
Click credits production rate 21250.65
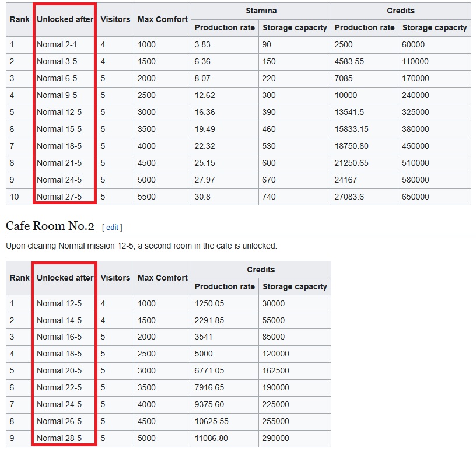352,163
